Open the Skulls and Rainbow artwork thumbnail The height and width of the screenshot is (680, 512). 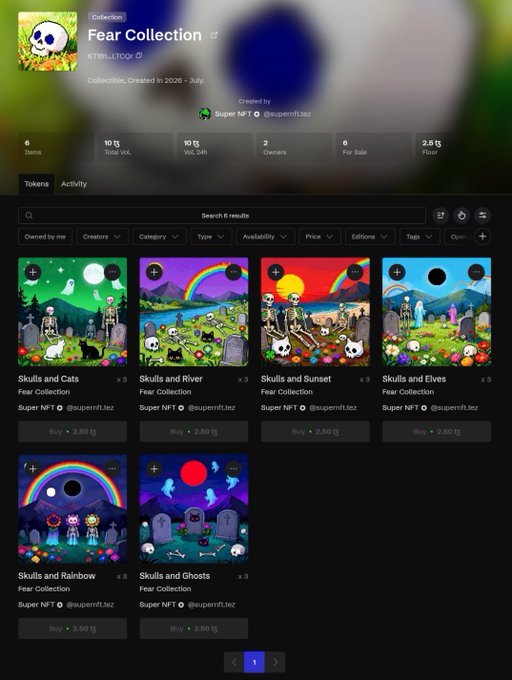72,509
